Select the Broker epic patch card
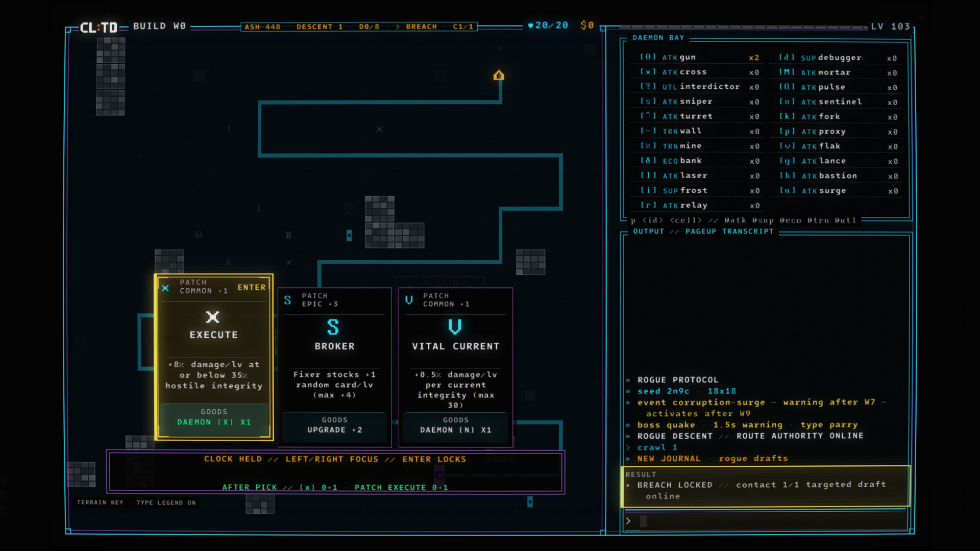 click(334, 368)
